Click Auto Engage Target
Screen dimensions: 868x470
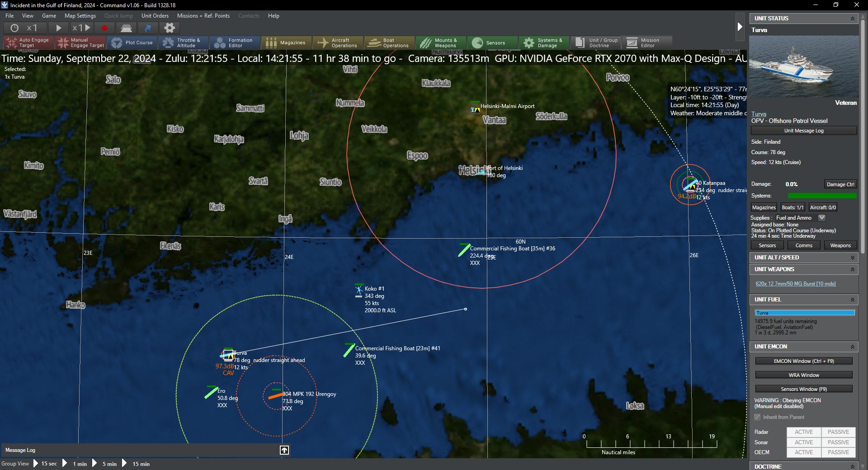click(28, 43)
